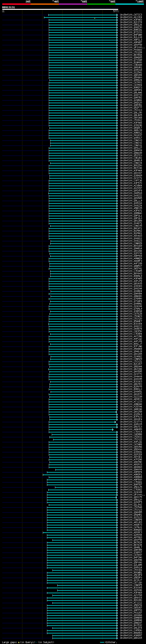
Task: Click the cyan ~100% identity legend bar
Action: 130,4
